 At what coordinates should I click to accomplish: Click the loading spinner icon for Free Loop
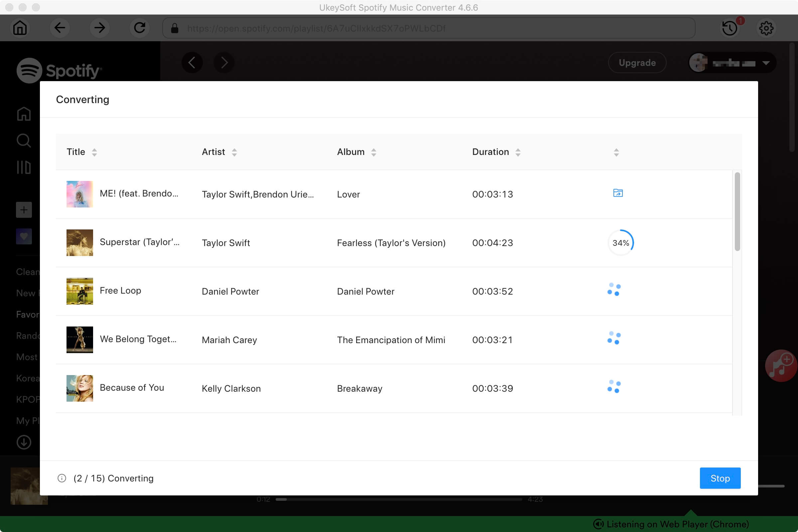point(614,290)
